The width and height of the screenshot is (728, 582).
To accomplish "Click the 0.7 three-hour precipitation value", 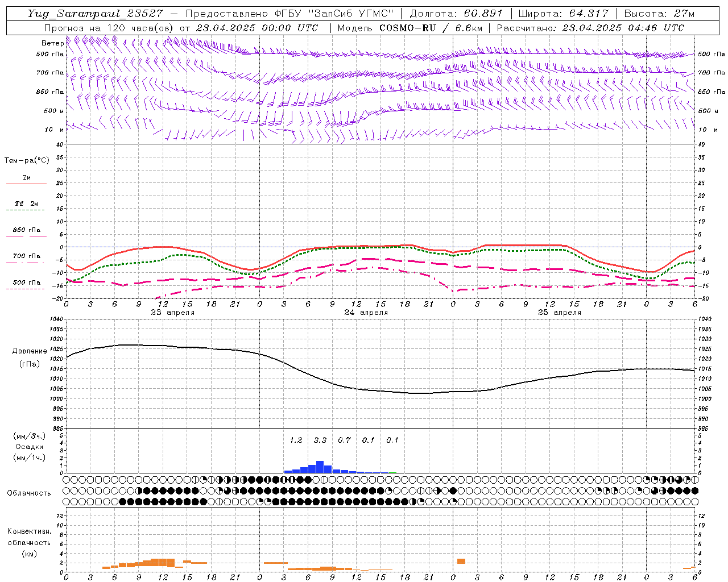I will (x=344, y=440).
